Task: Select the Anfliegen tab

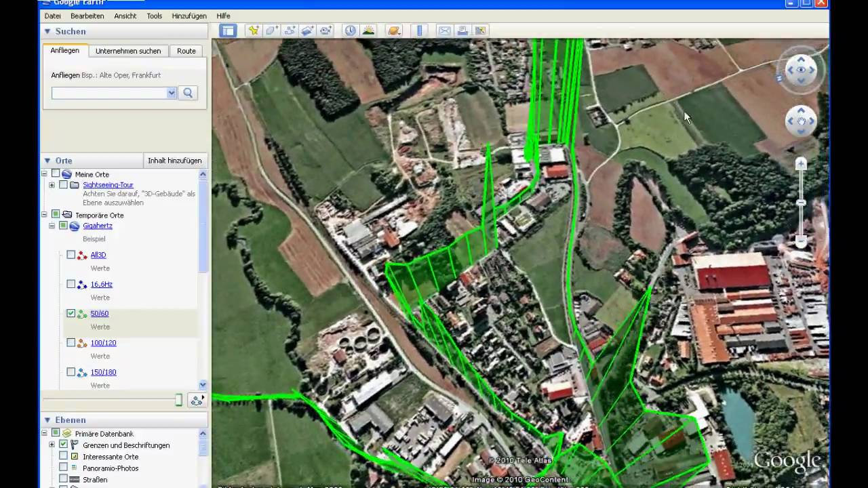Action: point(65,50)
